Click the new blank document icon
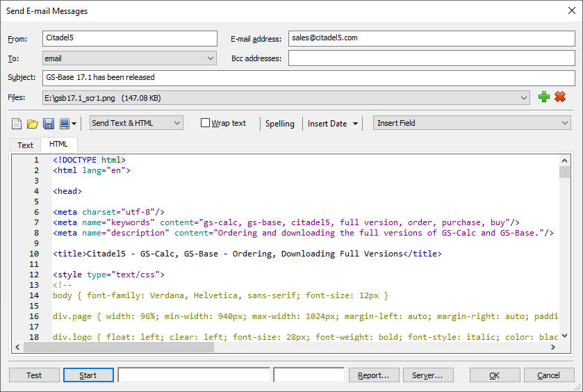Viewport: 583px width, 392px height. [x=17, y=124]
